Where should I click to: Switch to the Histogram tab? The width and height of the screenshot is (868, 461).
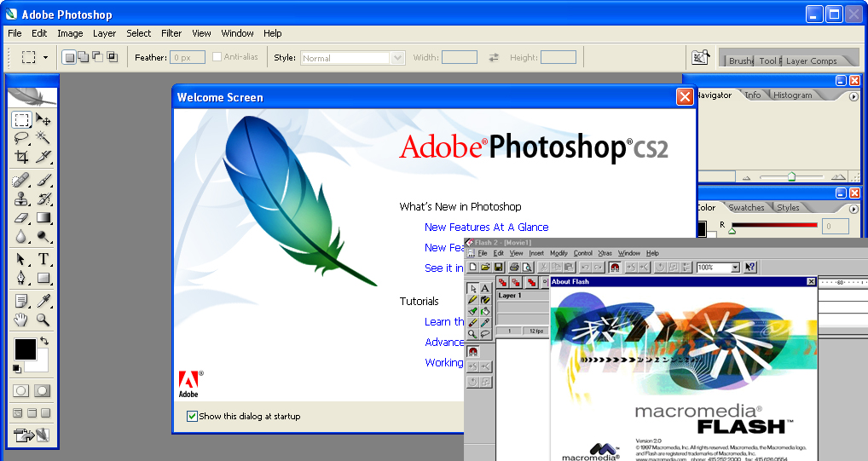(x=793, y=95)
